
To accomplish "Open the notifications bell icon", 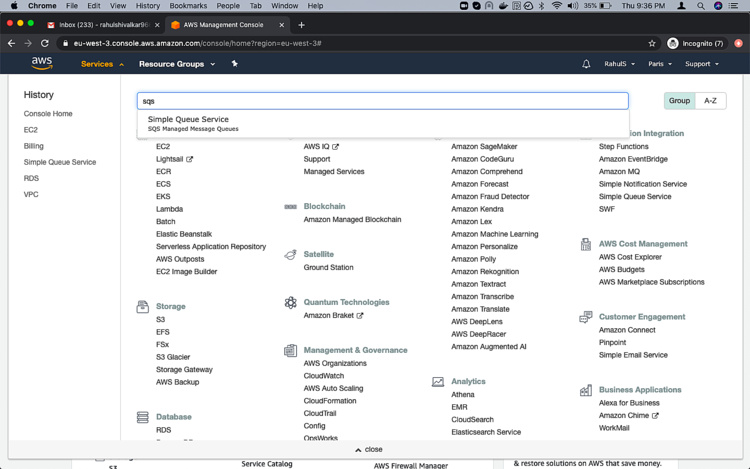I will (586, 64).
